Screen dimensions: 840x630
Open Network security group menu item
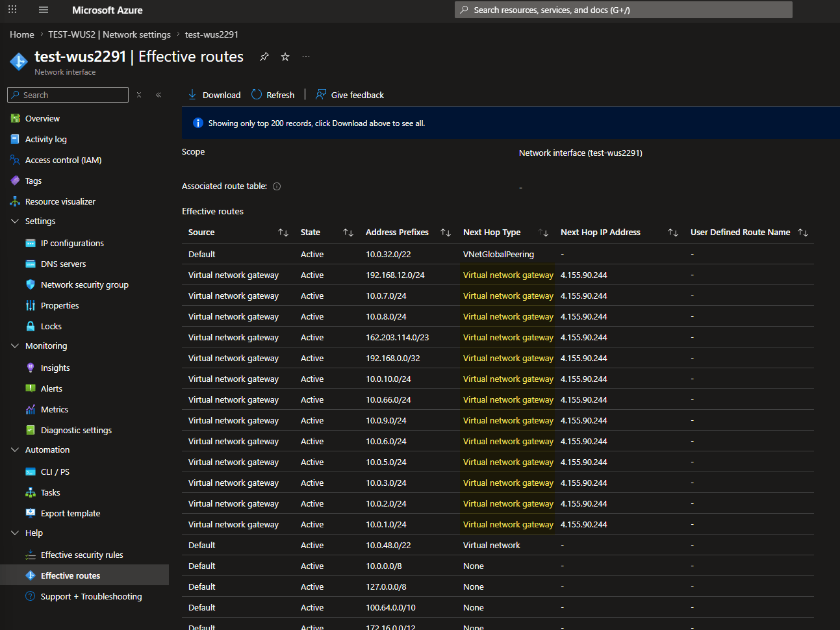tap(84, 284)
